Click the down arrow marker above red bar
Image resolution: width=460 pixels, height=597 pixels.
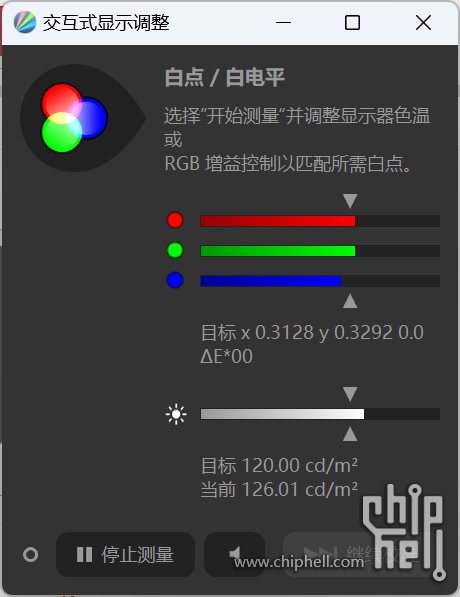[x=350, y=201]
